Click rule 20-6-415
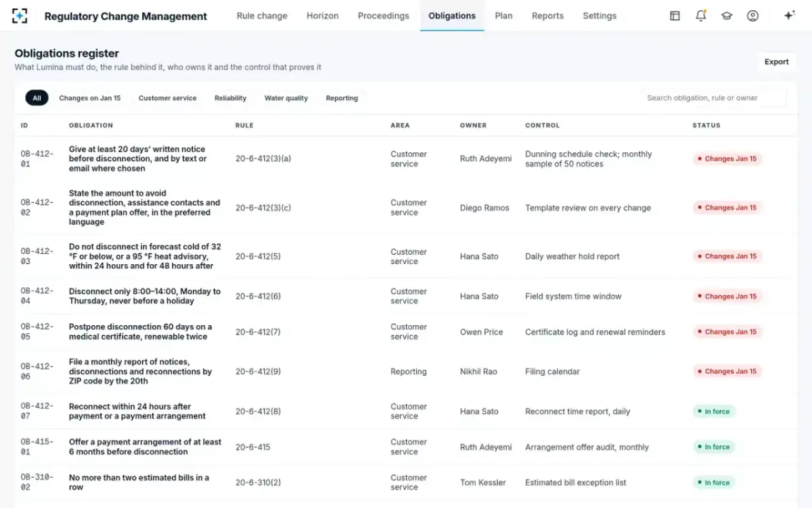Screen dimensions: 812x508 [x=252, y=447]
